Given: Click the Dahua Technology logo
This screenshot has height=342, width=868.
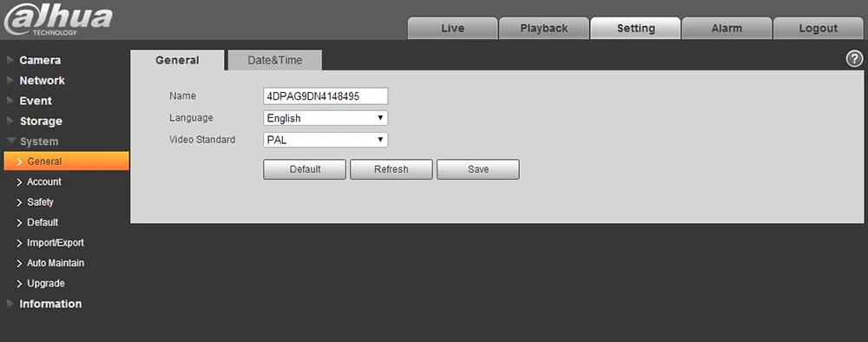Looking at the screenshot, I should tap(57, 20).
